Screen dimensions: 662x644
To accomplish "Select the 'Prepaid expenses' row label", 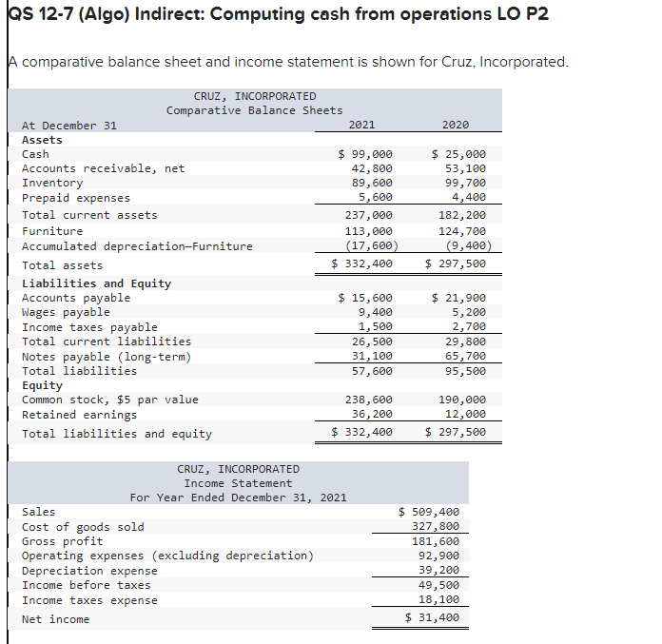I will pyautogui.click(x=76, y=198).
